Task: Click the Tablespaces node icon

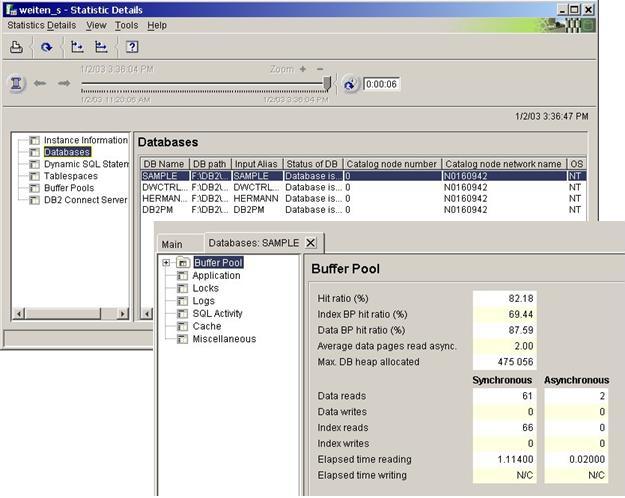Action: 35,176
